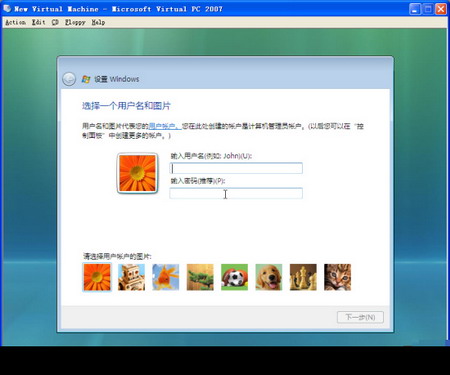450x375 pixels.
Task: Click the round back arrow button
Action: (x=69, y=79)
